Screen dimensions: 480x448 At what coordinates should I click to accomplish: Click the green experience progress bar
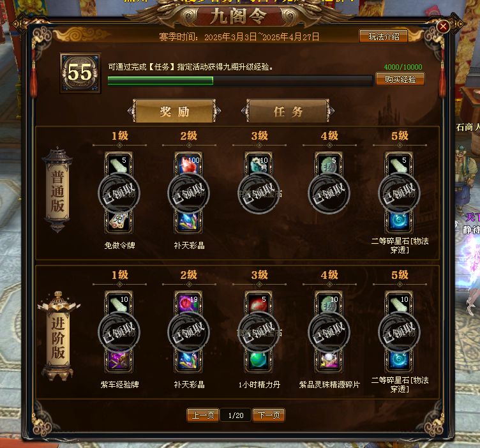(240, 81)
